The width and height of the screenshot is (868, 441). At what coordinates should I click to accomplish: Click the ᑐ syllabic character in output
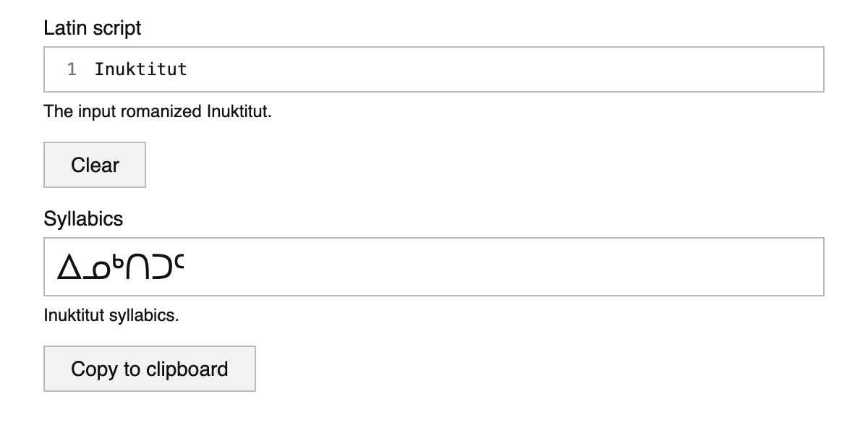[x=161, y=268]
